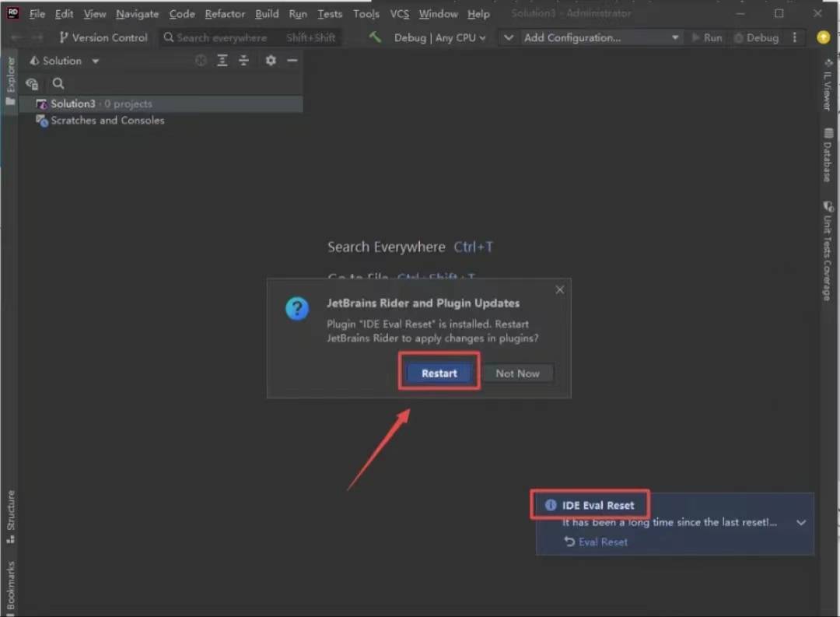Click the Not Now button
This screenshot has height=617, width=840.
(517, 373)
